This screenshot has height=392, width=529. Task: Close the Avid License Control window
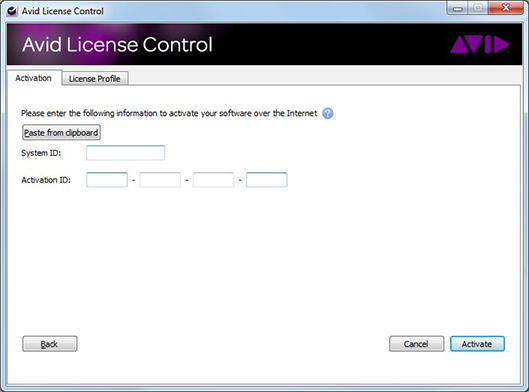(505, 8)
